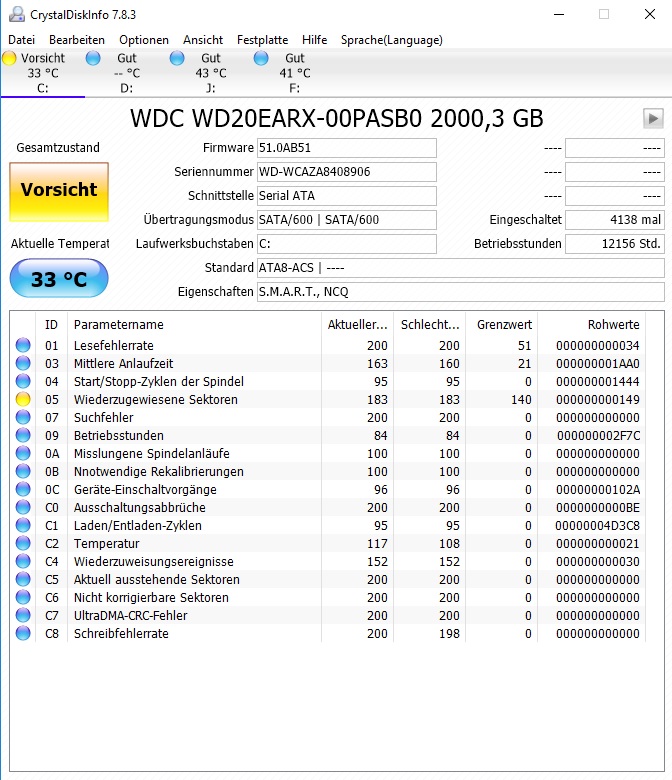The width and height of the screenshot is (672, 780).
Task: Click the CrystalDiskInfo title bar icon
Action: 16,14
